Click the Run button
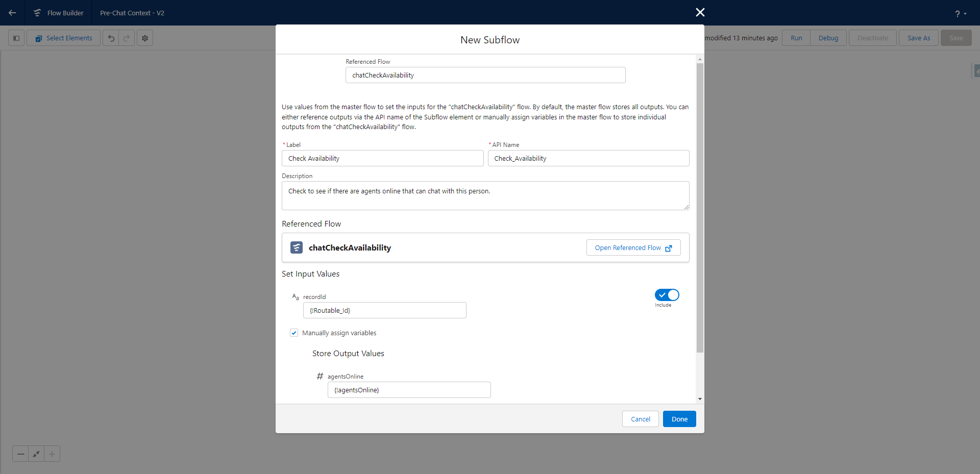 pyautogui.click(x=796, y=38)
